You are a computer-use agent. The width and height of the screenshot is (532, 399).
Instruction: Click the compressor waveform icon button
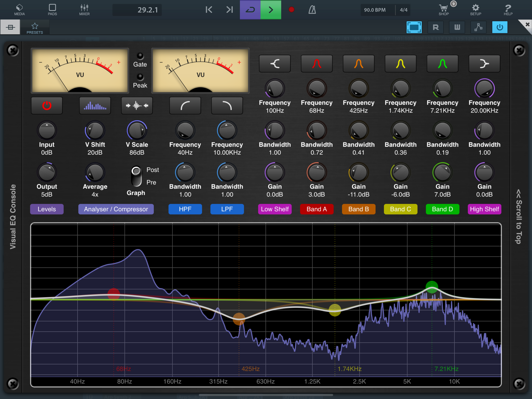click(x=137, y=106)
